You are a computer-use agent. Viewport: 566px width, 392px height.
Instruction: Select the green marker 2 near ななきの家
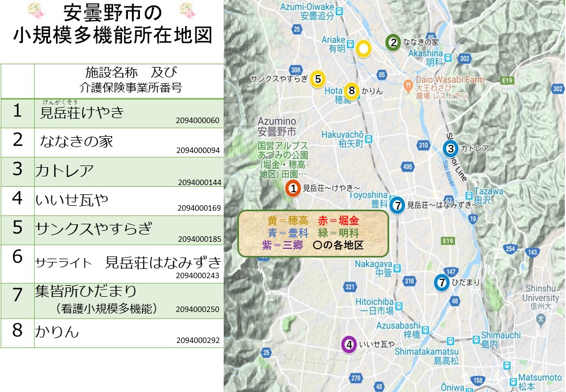(393, 42)
